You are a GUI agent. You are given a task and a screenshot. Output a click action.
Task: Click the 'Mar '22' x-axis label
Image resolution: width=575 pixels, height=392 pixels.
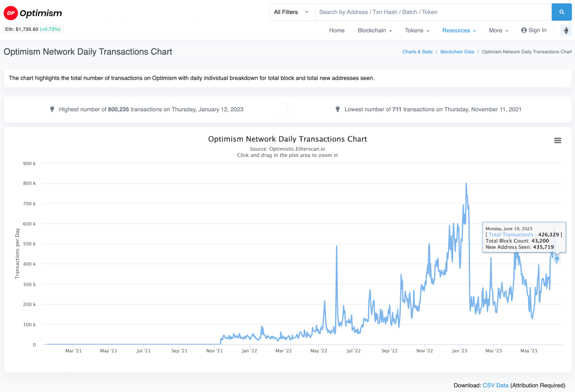(284, 351)
